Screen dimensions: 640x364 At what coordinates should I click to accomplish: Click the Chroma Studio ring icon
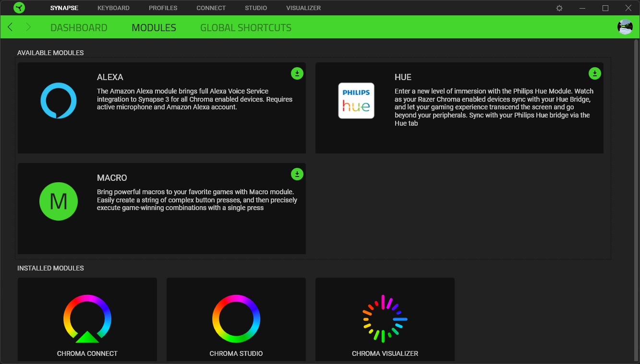click(x=236, y=319)
